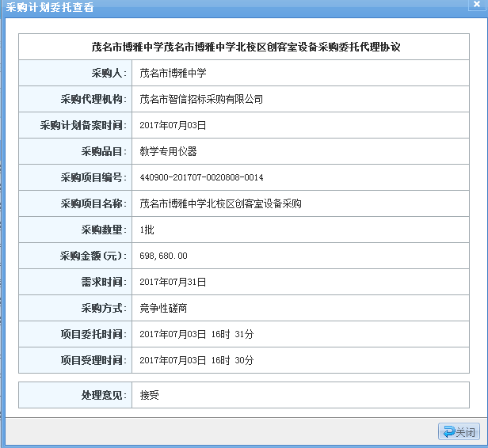Click the handling opinion value 接受
This screenshot has height=448, width=488.
(x=149, y=395)
